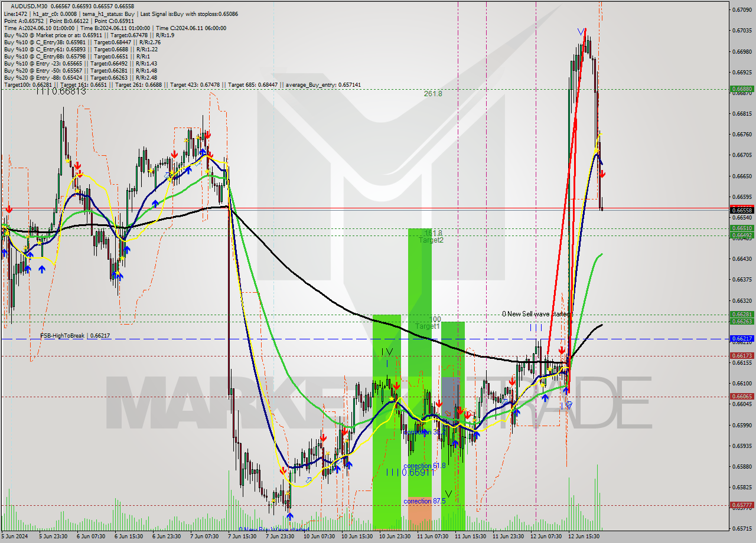756x543 pixels.
Task: Click the 'Target100: 0.66281' summary line
Action: tap(182, 85)
